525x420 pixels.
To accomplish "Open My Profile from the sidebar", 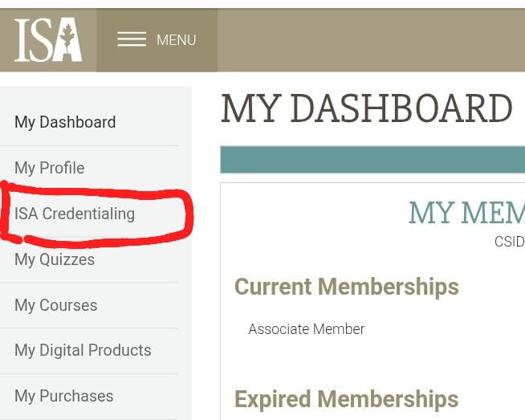I will point(49,168).
